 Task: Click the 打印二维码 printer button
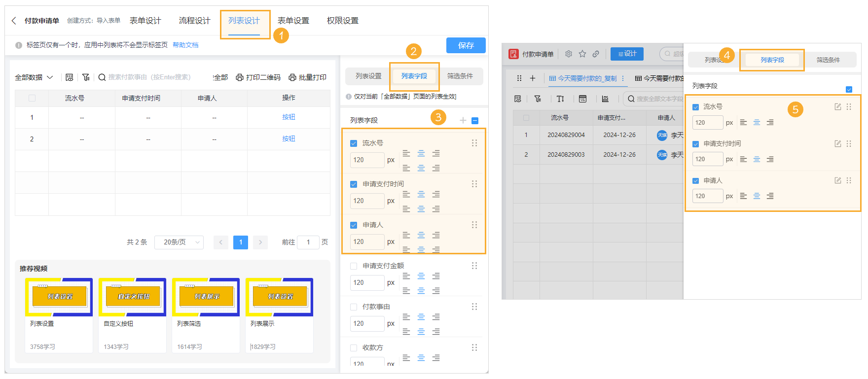point(258,77)
